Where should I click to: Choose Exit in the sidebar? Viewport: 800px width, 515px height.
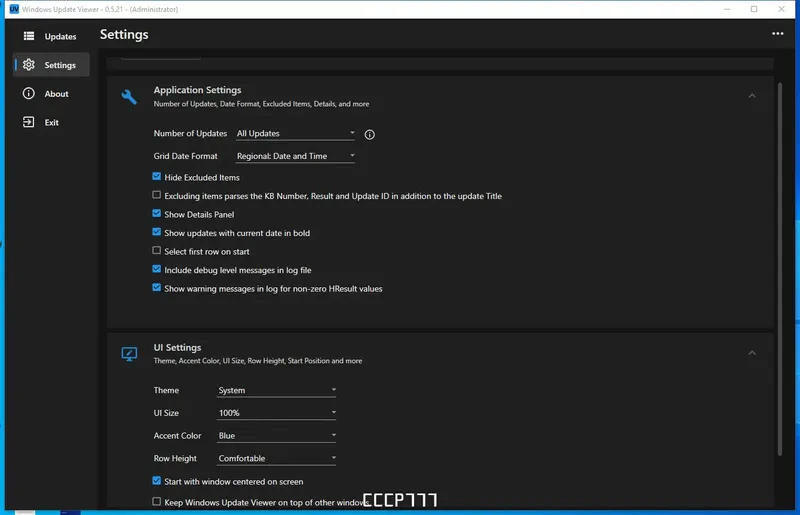point(51,122)
